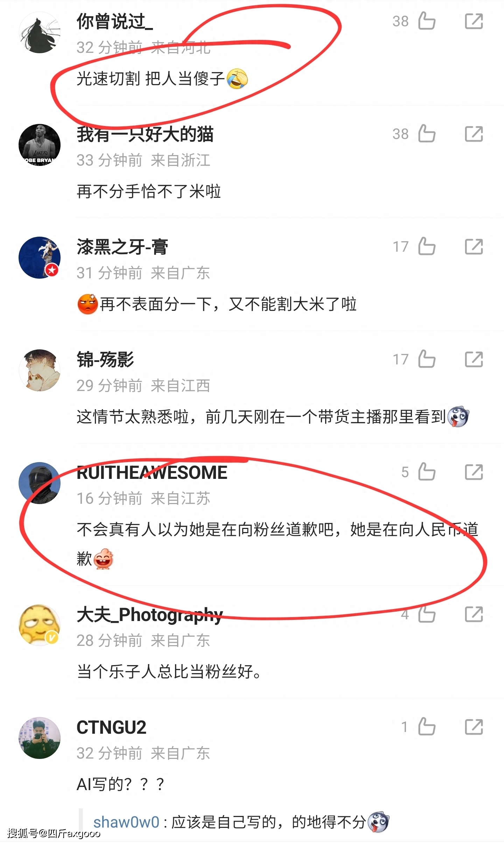504x844 pixels.
Task: Open the Kobe Bryant avatar profile
Action: click(40, 145)
